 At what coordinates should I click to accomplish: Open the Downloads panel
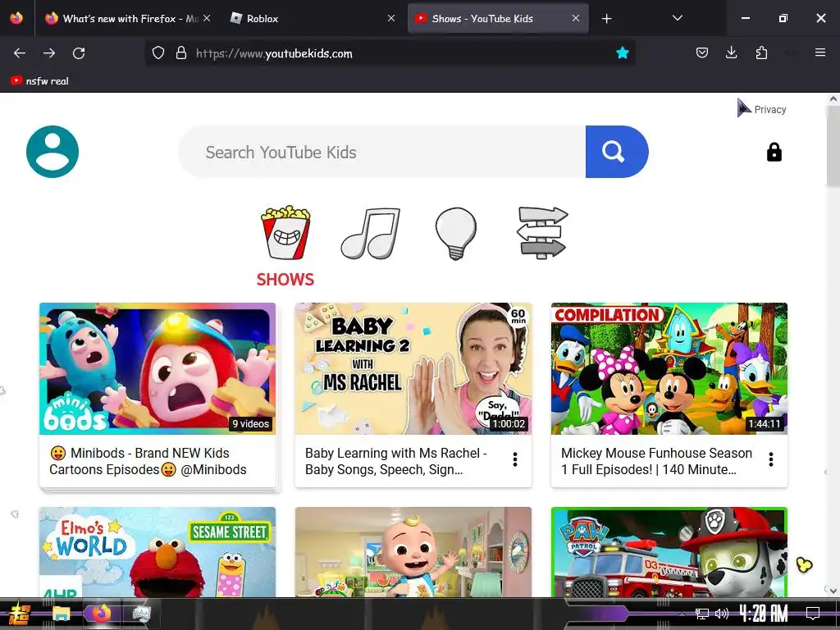[x=731, y=53]
